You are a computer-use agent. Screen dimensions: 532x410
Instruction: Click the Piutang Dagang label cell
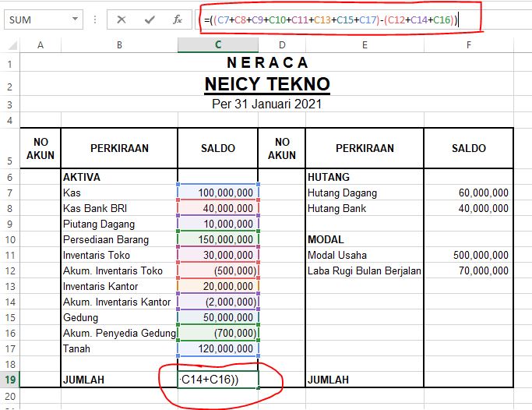click(119, 224)
